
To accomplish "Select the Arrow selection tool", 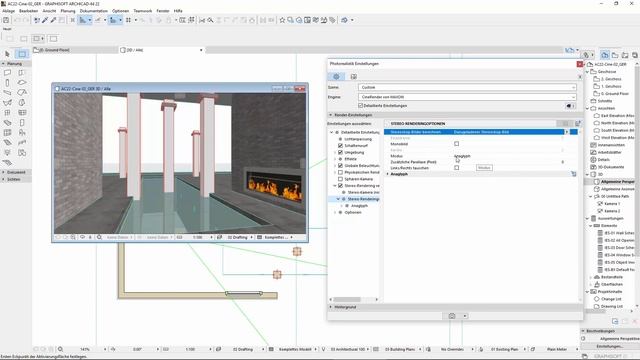I will (x=7, y=54).
